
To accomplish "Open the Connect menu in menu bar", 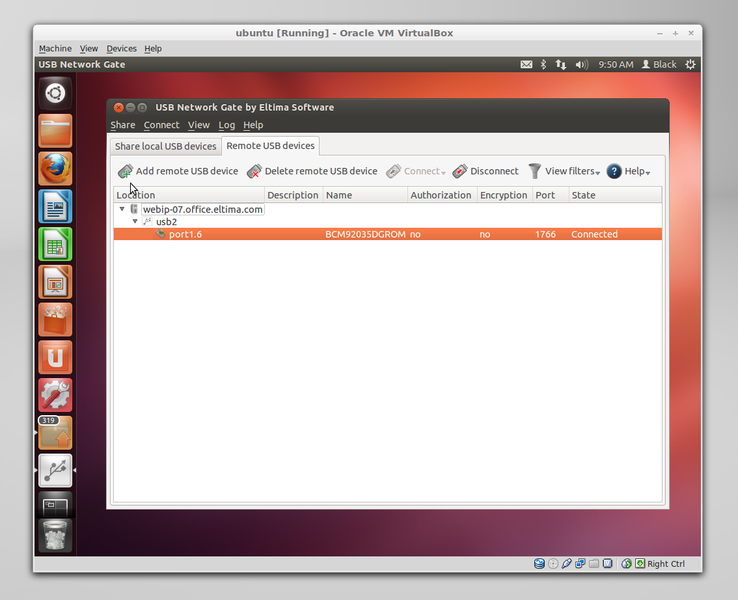I will (x=161, y=125).
